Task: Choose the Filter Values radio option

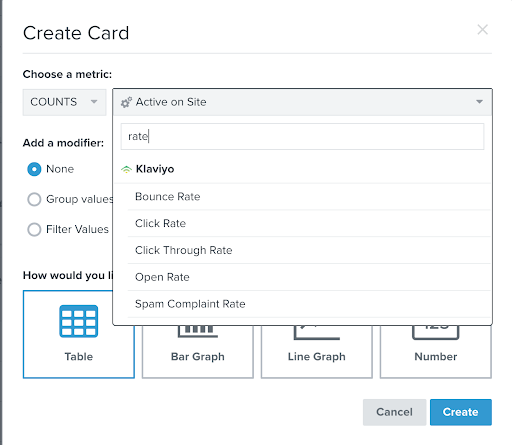Action: (x=34, y=229)
